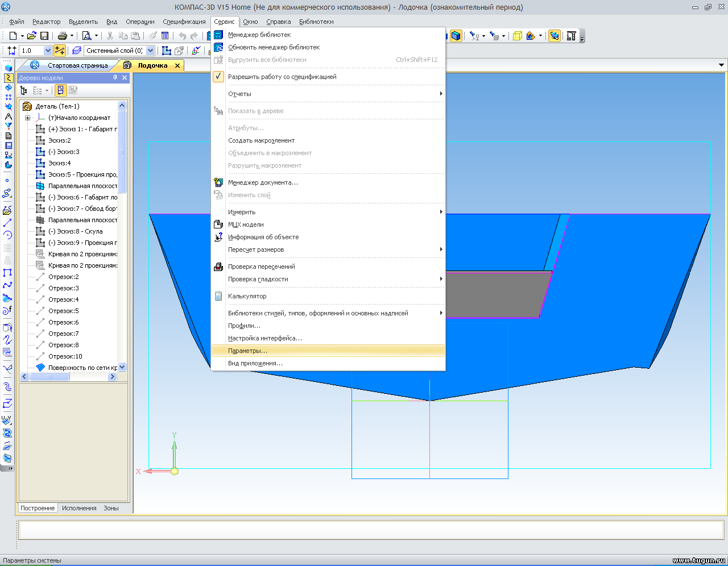
Task: Open the Редактор menu
Action: click(46, 22)
